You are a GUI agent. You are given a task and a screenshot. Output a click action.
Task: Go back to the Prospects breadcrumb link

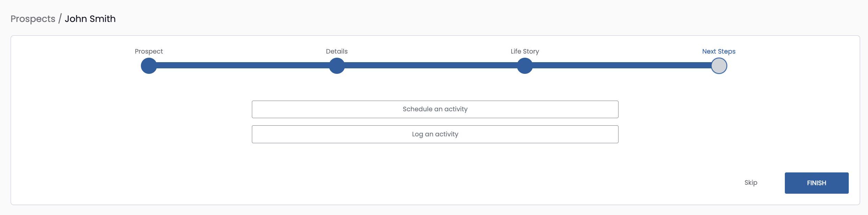(x=33, y=19)
